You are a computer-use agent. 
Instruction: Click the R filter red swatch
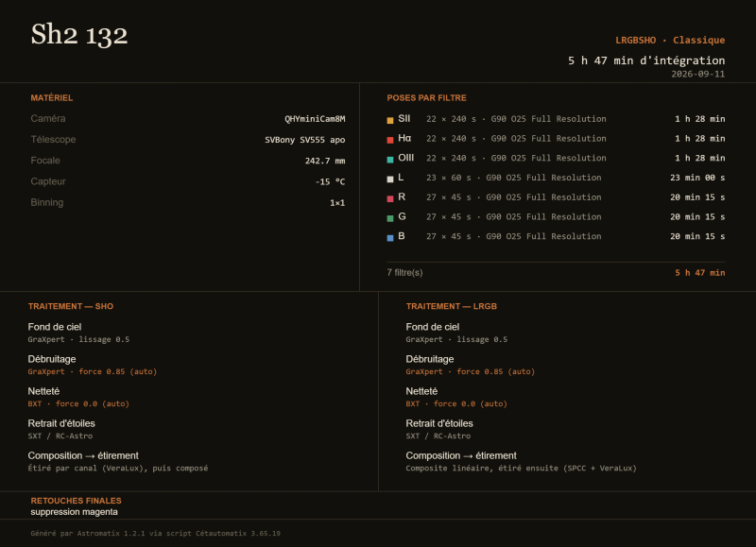click(x=390, y=198)
